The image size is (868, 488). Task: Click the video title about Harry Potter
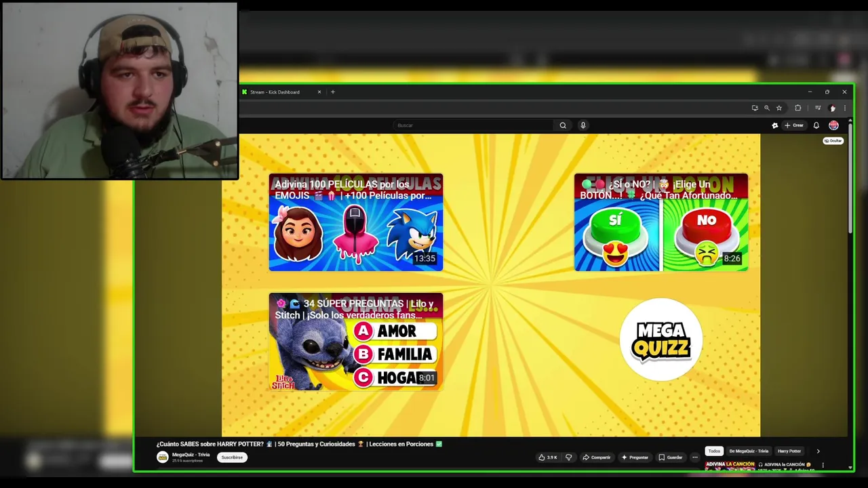299,444
